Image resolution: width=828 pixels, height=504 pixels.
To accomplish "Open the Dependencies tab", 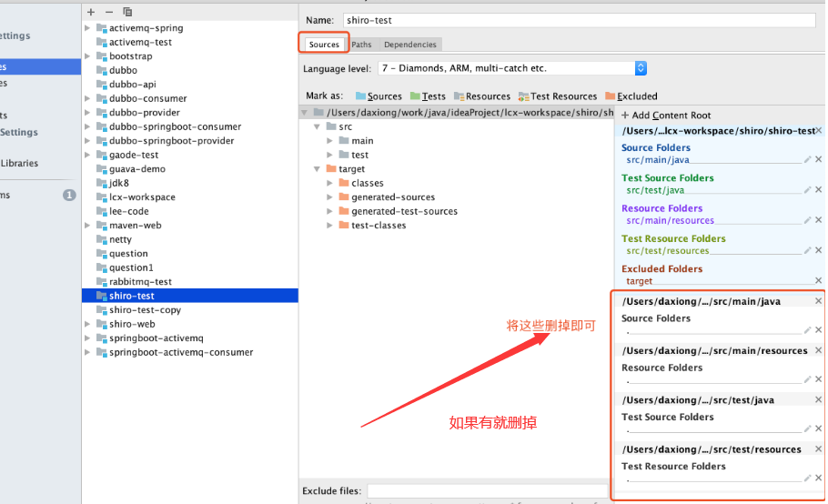I will 409,45.
